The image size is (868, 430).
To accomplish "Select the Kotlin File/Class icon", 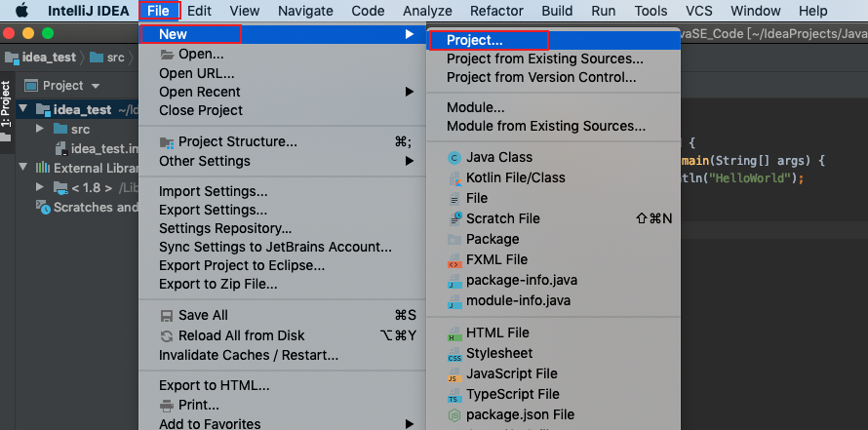I will point(454,178).
